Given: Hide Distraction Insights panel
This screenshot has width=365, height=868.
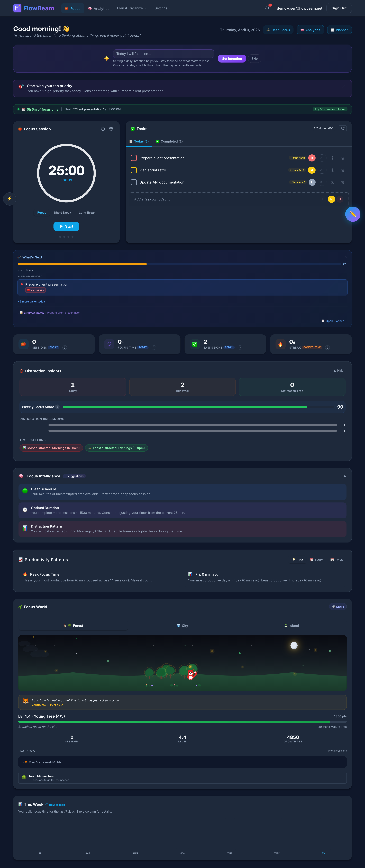Looking at the screenshot, I should (339, 370).
